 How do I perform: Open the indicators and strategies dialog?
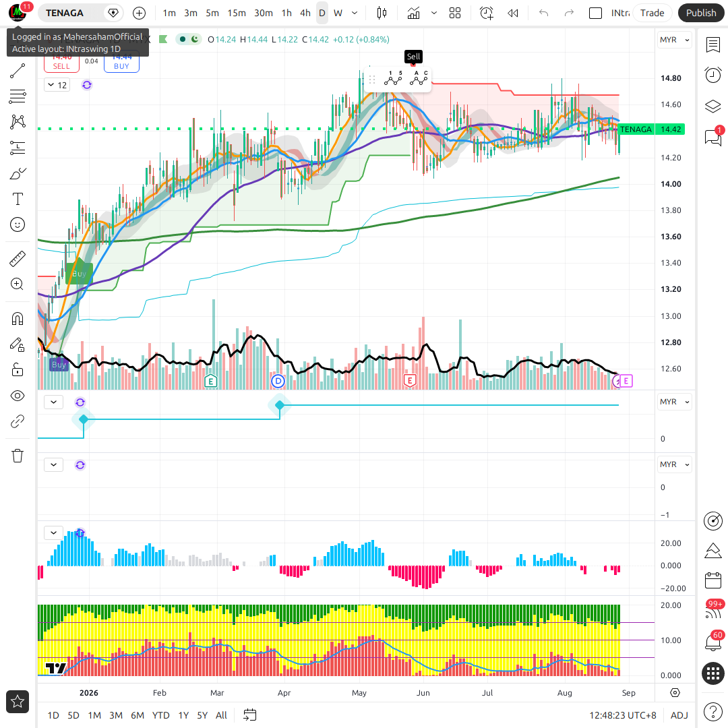click(413, 13)
